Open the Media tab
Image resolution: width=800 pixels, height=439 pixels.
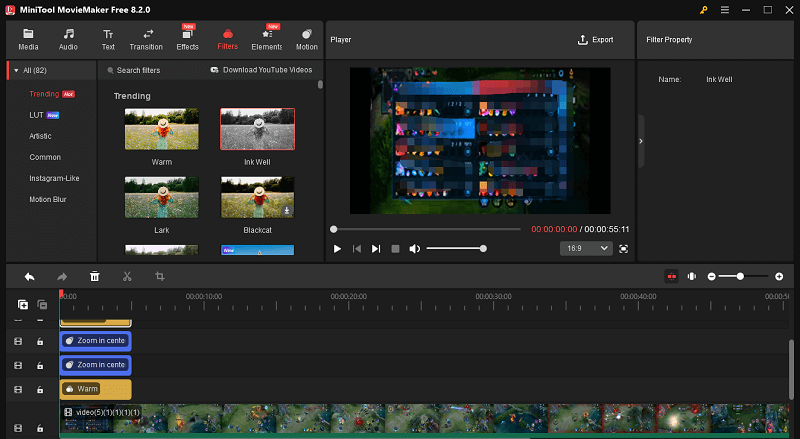point(28,39)
